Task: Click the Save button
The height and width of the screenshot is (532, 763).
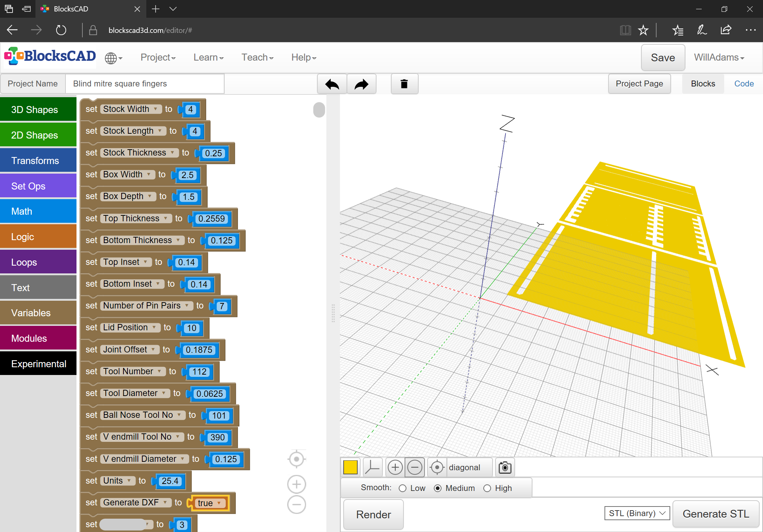Action: [663, 58]
